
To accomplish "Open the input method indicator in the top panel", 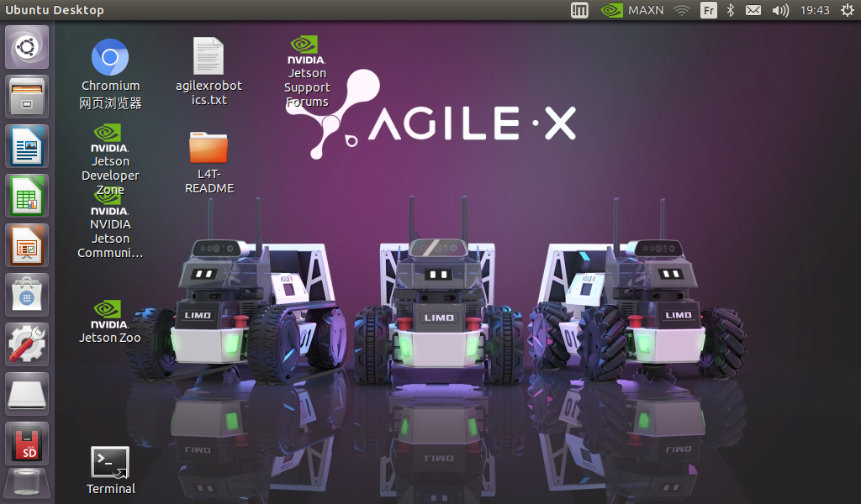I will pos(579,10).
